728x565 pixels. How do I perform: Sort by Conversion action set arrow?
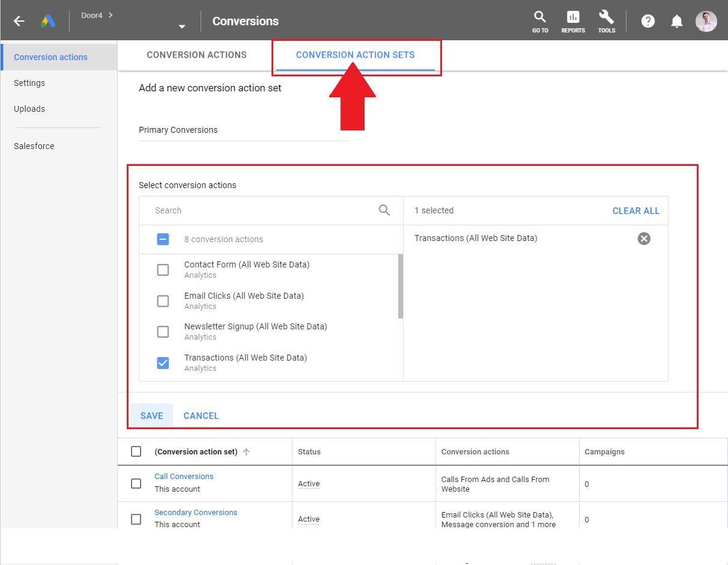[246, 452]
